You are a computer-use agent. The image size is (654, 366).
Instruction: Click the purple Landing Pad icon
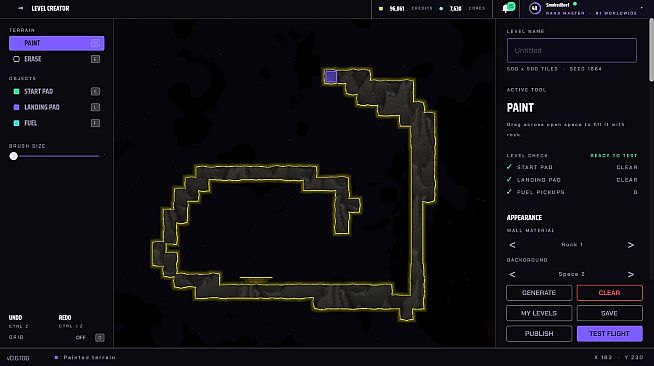16,107
